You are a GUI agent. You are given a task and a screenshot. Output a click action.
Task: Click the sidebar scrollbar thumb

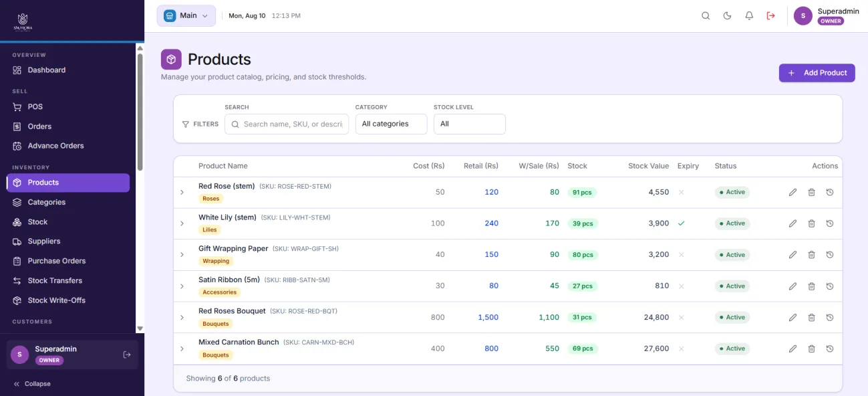click(x=140, y=112)
